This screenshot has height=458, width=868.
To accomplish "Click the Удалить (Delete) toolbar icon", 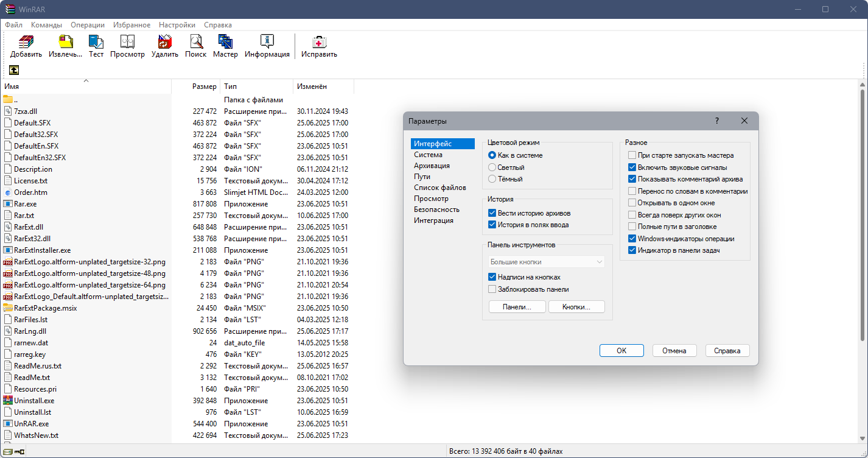I will [x=165, y=42].
